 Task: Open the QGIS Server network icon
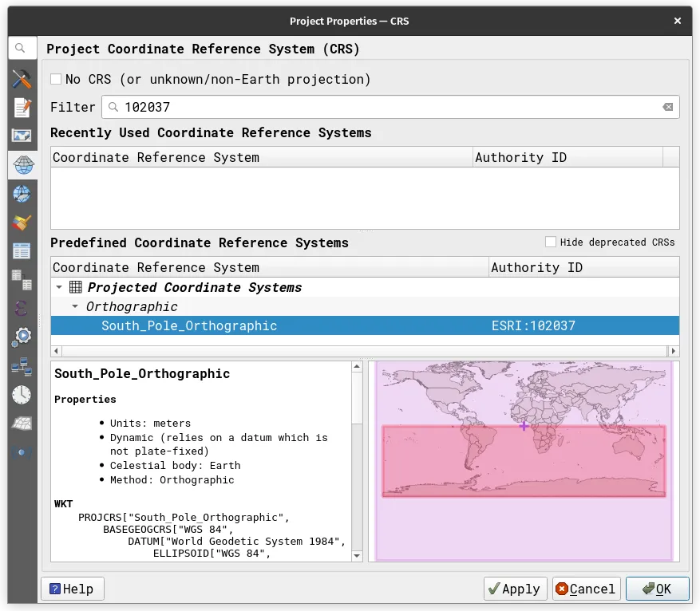(22, 366)
